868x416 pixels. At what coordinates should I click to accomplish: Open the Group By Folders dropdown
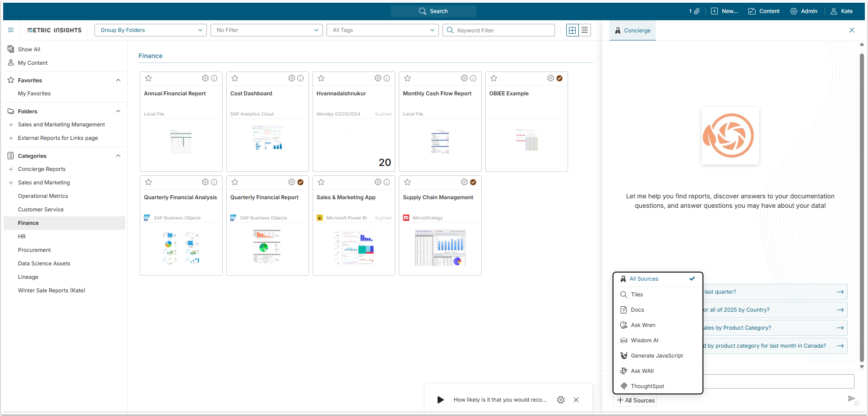tap(151, 30)
